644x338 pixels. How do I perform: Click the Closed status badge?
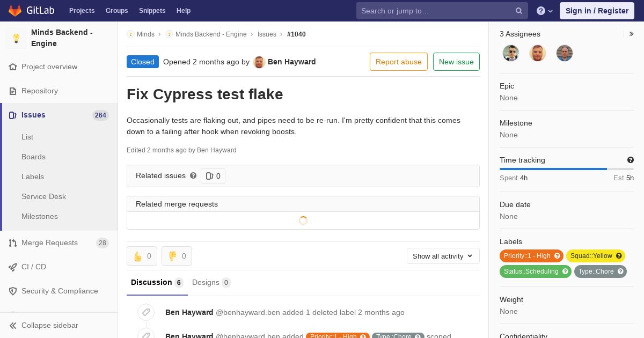[x=143, y=62]
